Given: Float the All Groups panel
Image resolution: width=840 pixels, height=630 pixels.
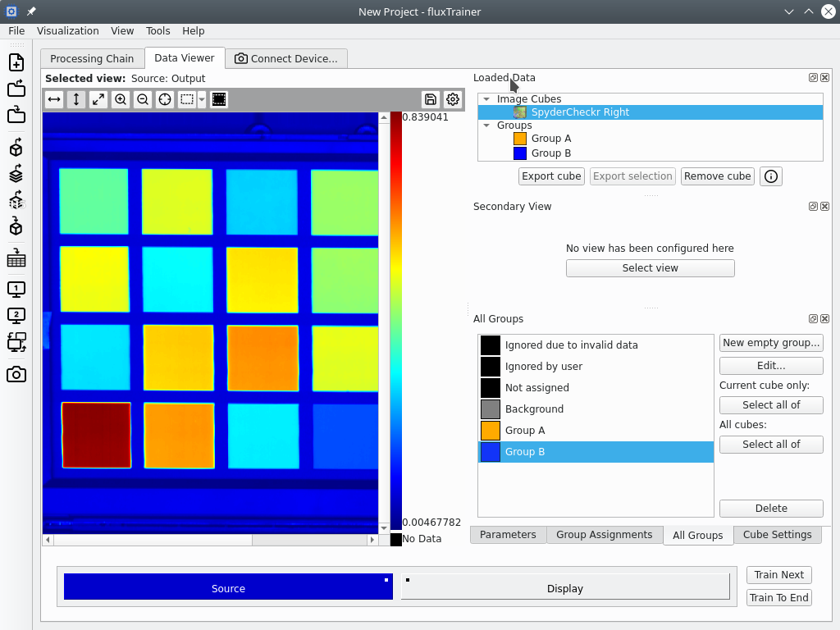Looking at the screenshot, I should [x=813, y=319].
